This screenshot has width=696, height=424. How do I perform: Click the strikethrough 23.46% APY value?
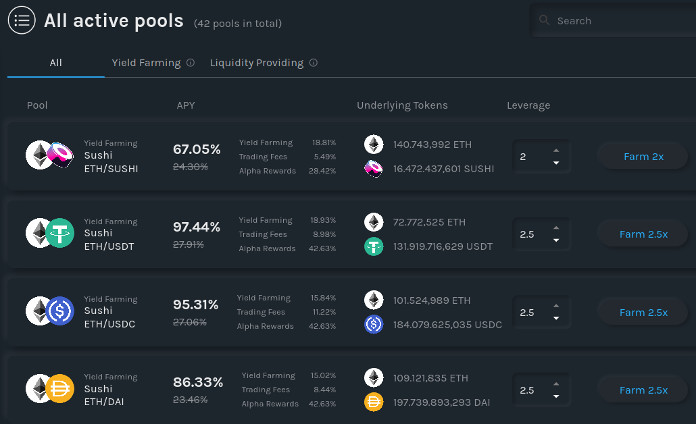pyautogui.click(x=190, y=400)
